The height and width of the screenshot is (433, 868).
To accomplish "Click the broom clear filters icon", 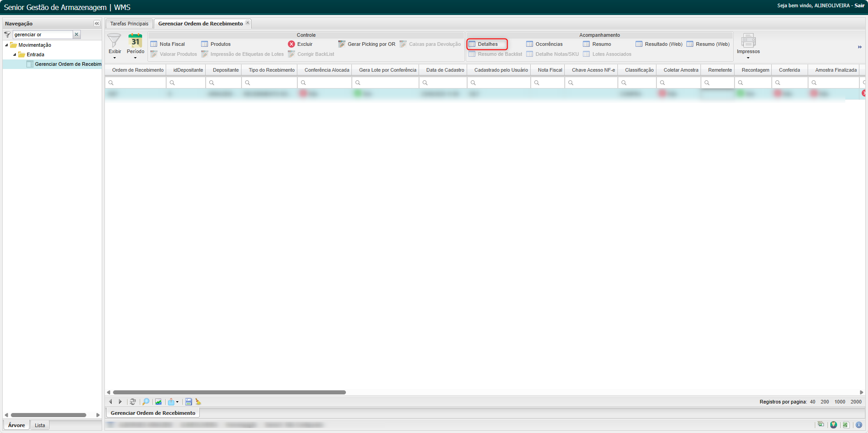I will tap(198, 402).
